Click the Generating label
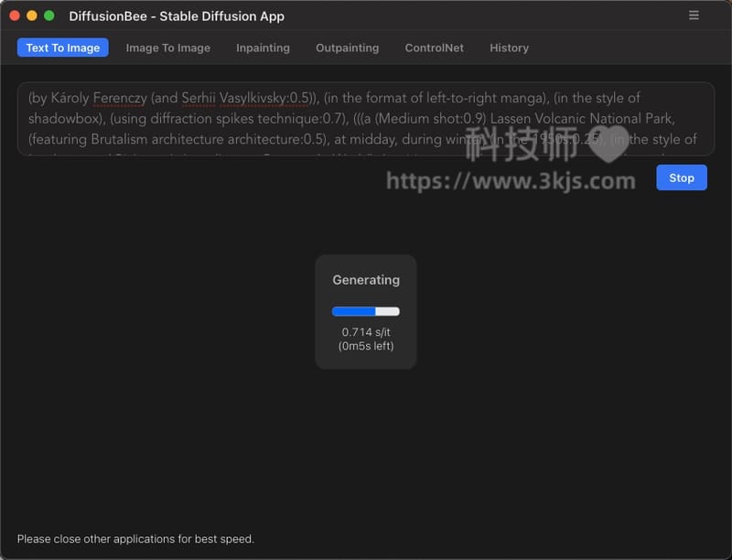The width and height of the screenshot is (732, 560). (x=366, y=280)
